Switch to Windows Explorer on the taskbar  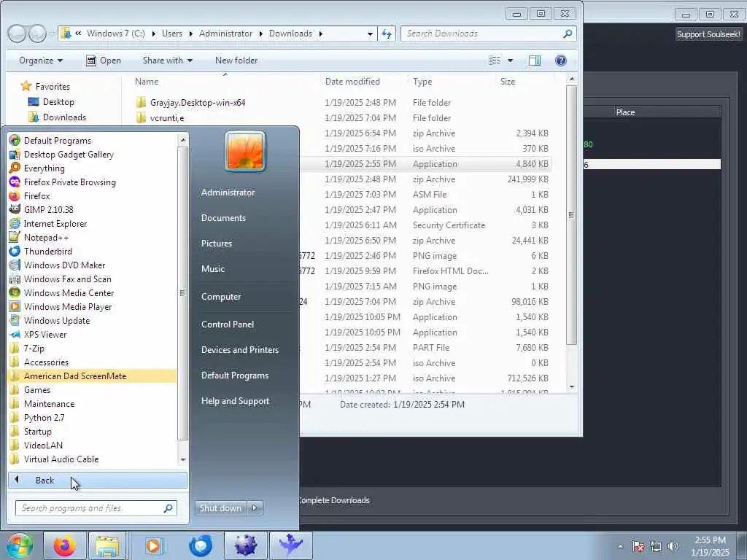click(x=107, y=545)
